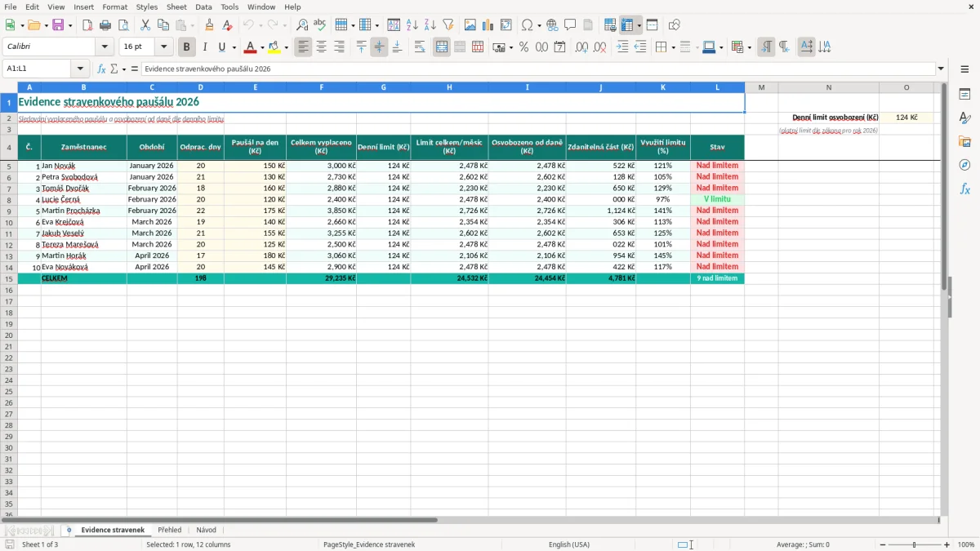Open Print Preview
Image resolution: width=980 pixels, height=551 pixels.
click(x=123, y=25)
